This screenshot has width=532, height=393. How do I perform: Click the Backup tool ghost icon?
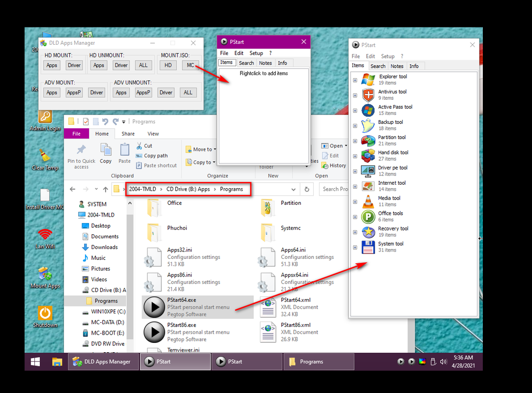[x=368, y=125]
